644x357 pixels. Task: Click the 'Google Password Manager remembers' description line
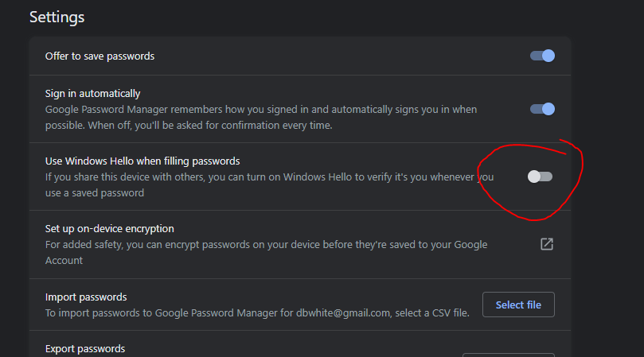click(x=261, y=110)
